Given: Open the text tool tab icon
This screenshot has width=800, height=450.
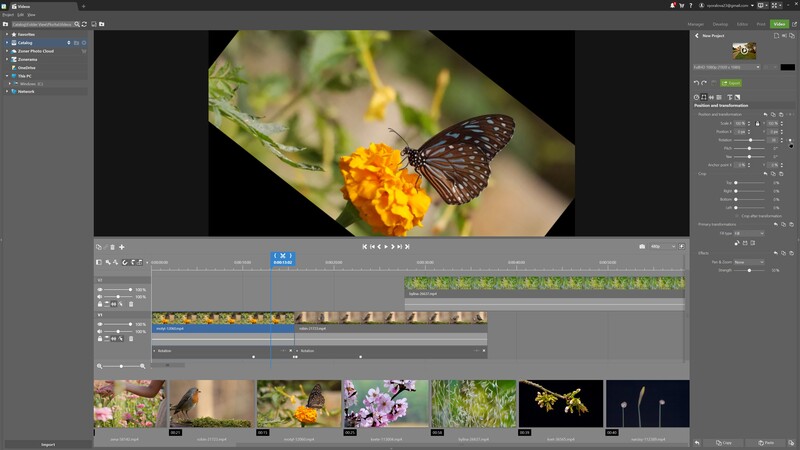Looking at the screenshot, I should (730, 97).
